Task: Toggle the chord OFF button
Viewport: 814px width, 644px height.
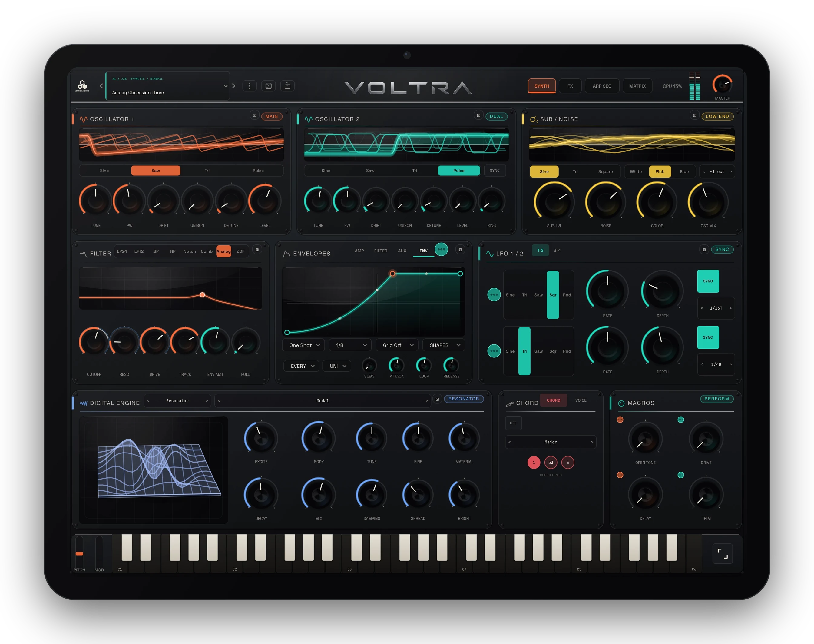Action: 513,423
